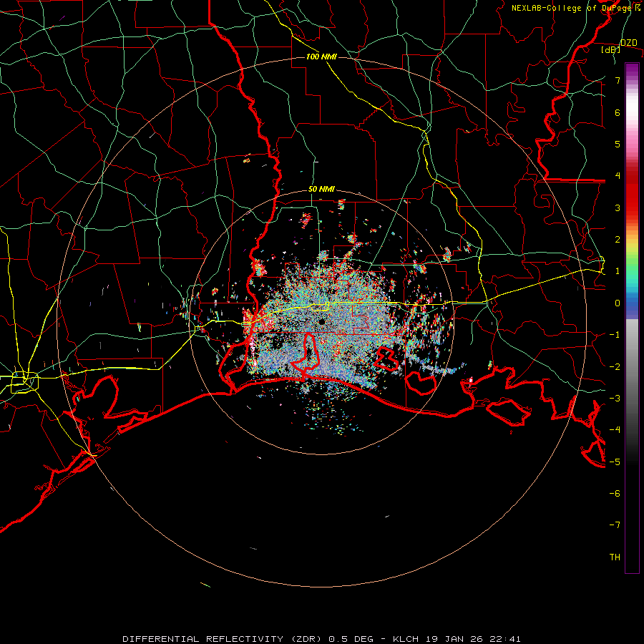Click the Differential Reflectivity KLCH caption
Screen dimensions: 644x644
click(321, 639)
